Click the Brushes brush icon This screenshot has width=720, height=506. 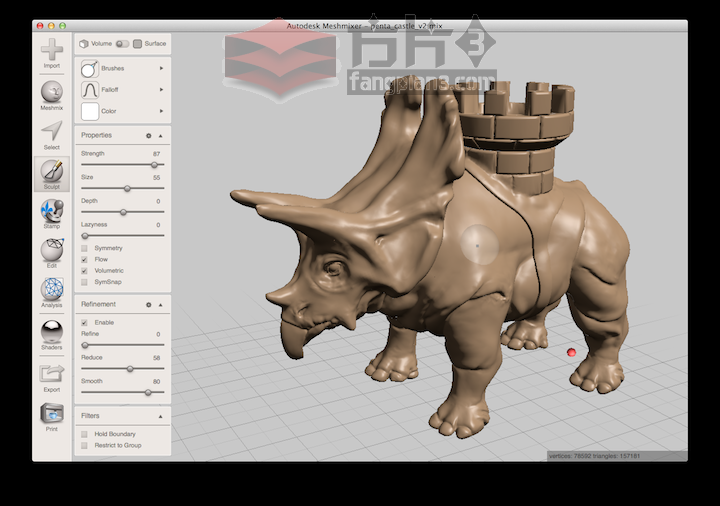point(90,68)
